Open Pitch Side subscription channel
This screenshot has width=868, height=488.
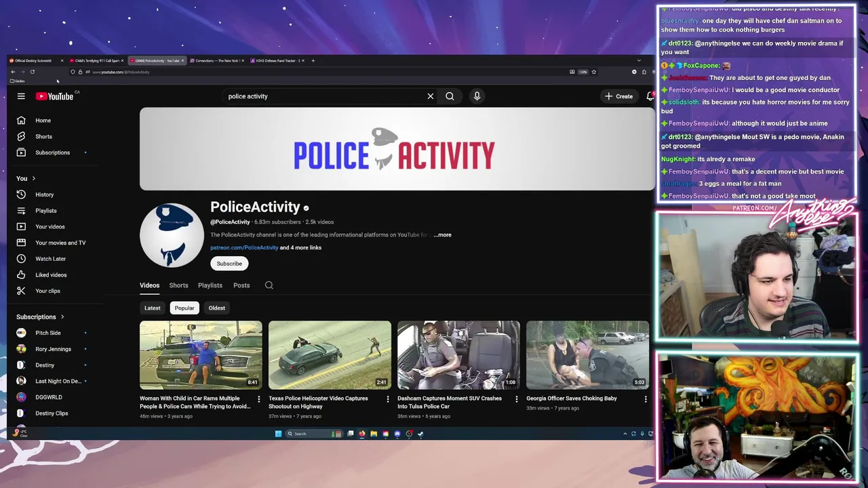[x=48, y=333]
